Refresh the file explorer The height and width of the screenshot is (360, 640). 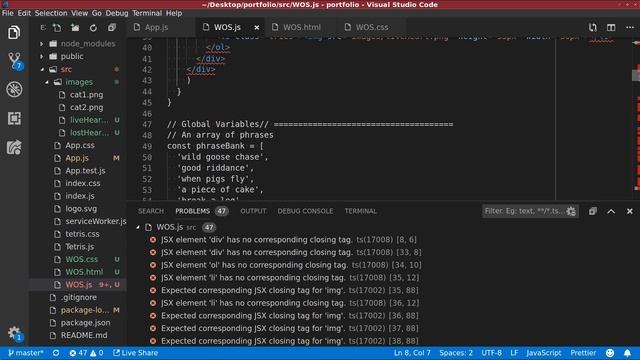[93, 28]
